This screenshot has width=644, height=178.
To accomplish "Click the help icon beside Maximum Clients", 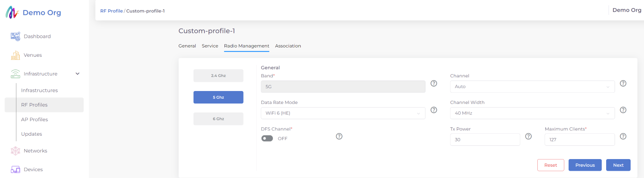I will pyautogui.click(x=623, y=137).
